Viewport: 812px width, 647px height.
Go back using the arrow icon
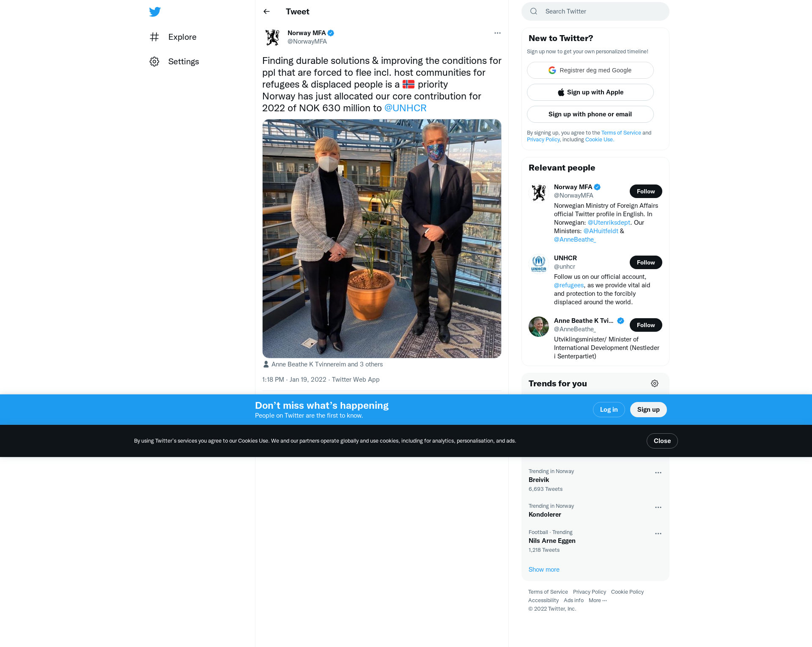tap(266, 11)
